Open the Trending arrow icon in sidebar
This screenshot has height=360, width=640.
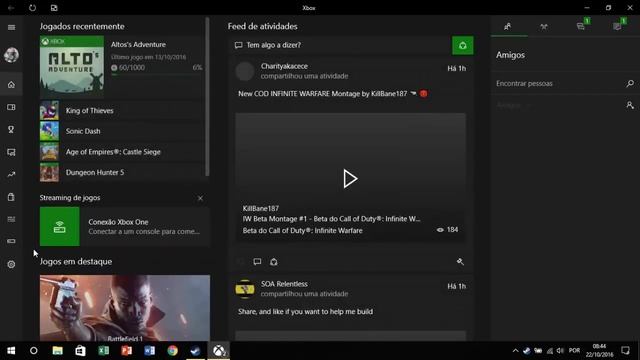click(x=11, y=174)
